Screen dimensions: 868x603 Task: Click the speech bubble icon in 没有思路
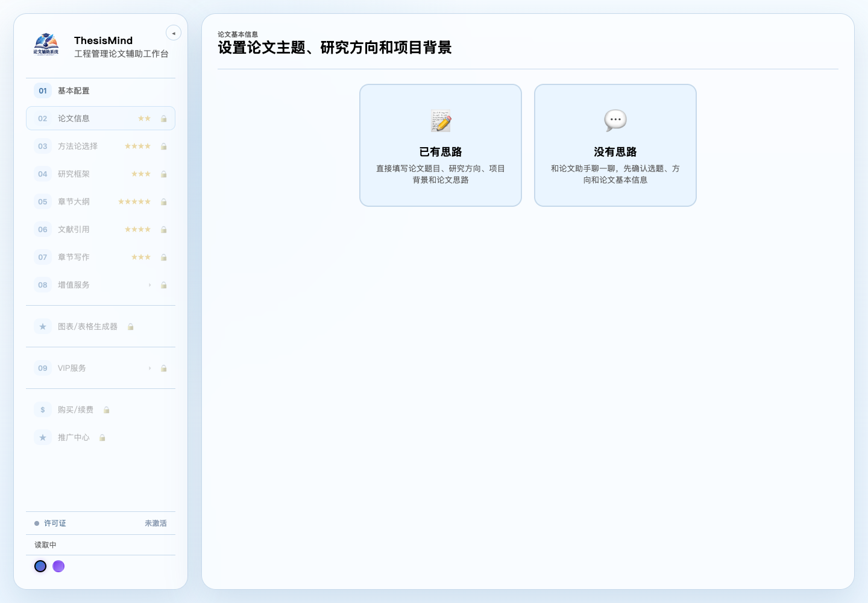click(x=615, y=121)
